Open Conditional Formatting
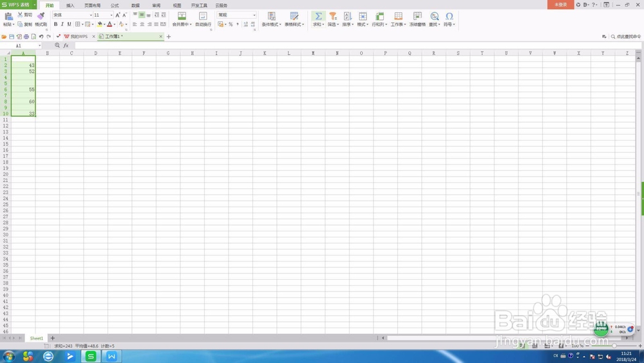The width and height of the screenshot is (644, 363). (272, 19)
